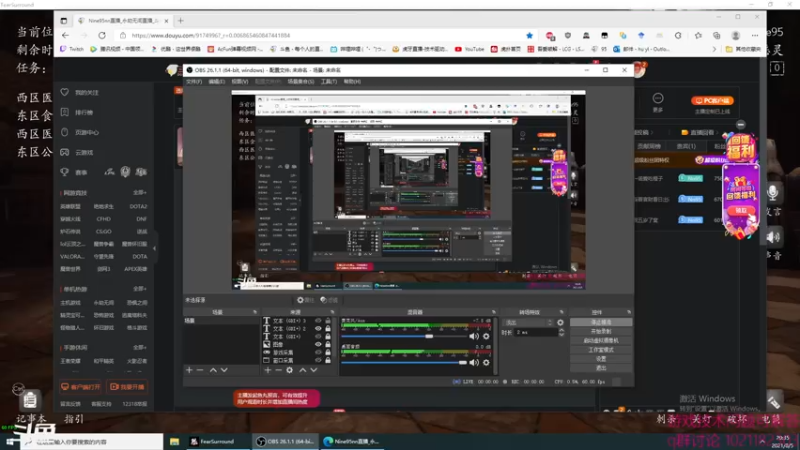Open the browser Favorites toolbar icon
The height and width of the screenshot is (450, 800).
pyautogui.click(x=698, y=35)
